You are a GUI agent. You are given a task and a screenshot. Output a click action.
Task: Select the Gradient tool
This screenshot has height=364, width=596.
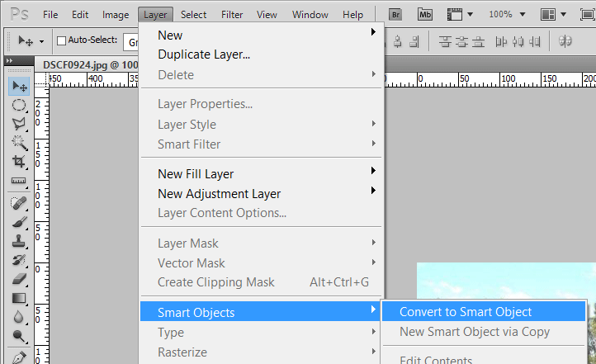pos(18,299)
